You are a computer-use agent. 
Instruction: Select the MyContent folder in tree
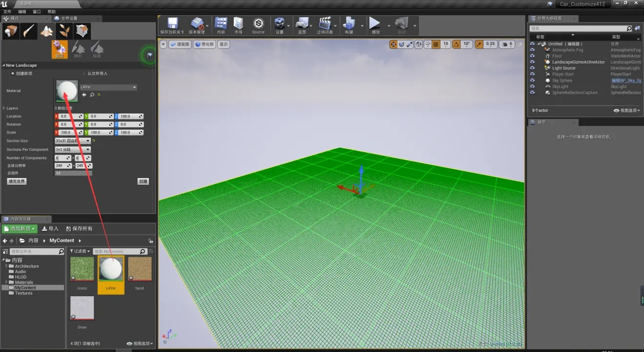[x=25, y=287]
